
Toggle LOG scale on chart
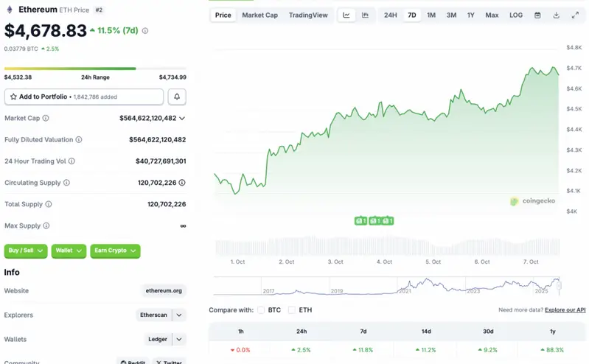(516, 15)
